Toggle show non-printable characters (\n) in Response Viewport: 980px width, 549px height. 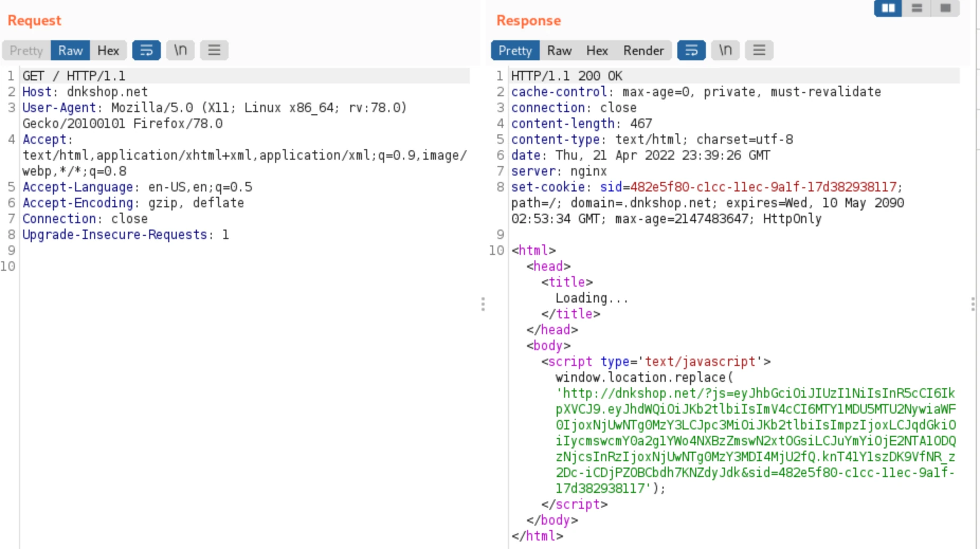[x=725, y=50]
